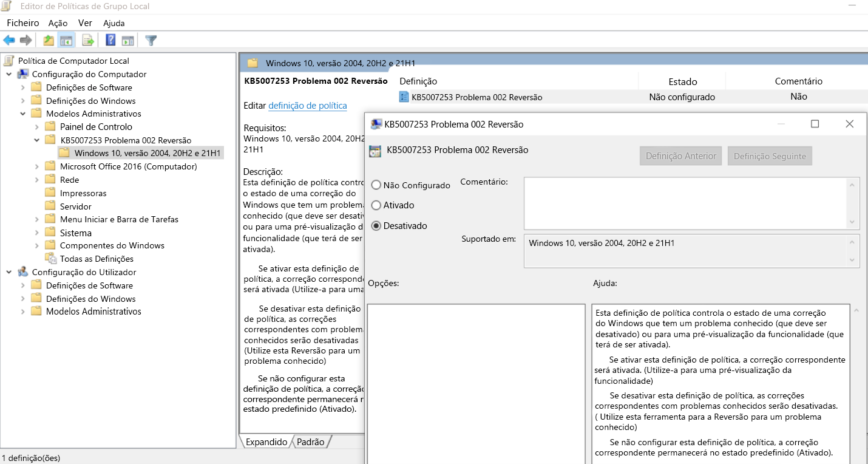Click the Sistema folder icon
Screen dimensions: 868x464
(51, 233)
